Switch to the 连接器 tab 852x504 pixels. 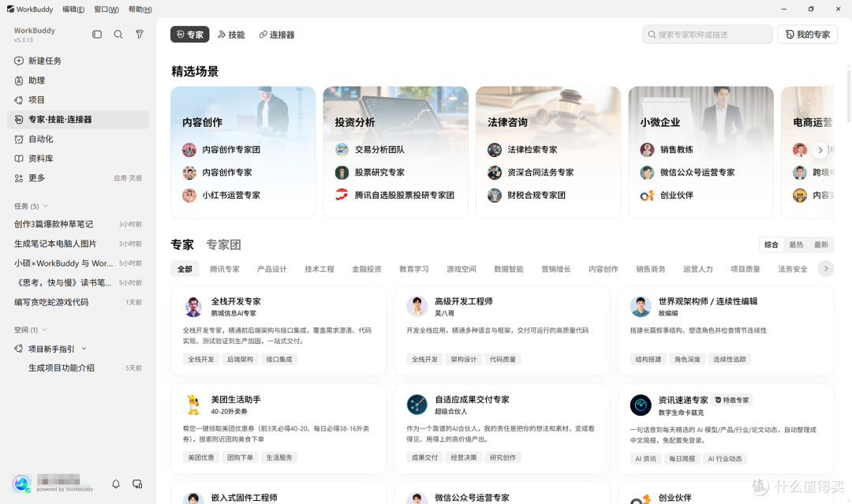[x=277, y=34]
